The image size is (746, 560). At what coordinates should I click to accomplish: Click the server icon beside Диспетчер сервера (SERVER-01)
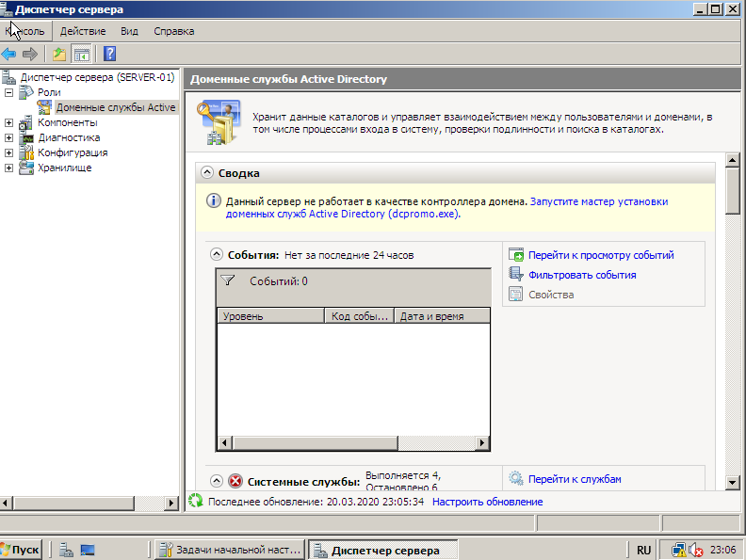[8, 77]
